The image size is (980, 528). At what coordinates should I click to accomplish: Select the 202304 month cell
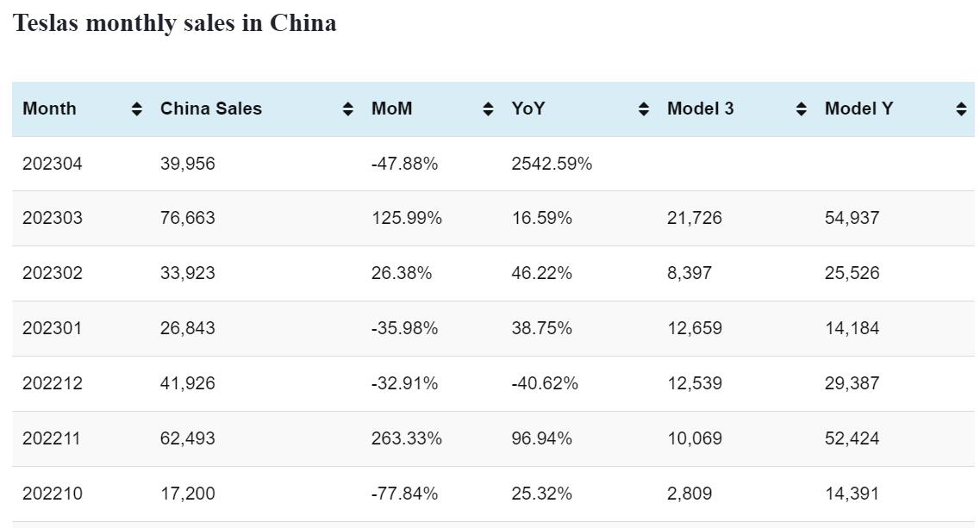point(53,163)
